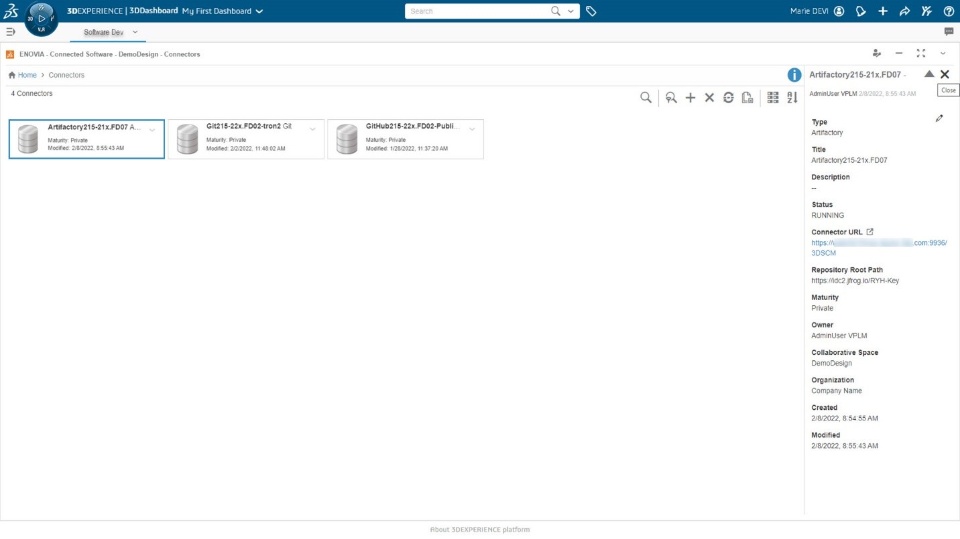Open the tags icon next to search
This screenshot has height=539, width=960.
pos(591,11)
